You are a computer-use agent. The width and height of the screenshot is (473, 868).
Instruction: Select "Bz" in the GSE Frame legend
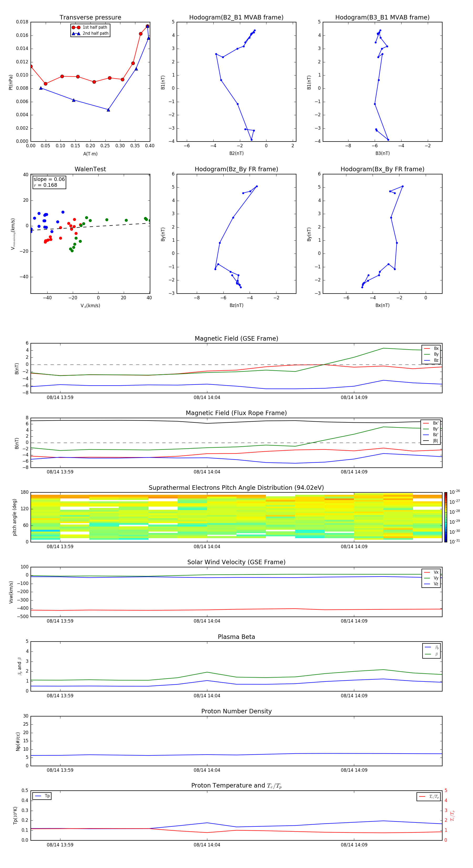(431, 360)
